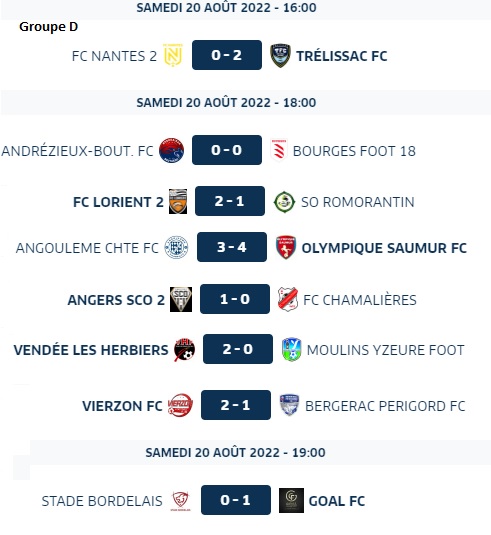Image resolution: width=491 pixels, height=535 pixels.
Task: Click the Angers SCO 2 black-and-white badge
Action: click(x=181, y=299)
